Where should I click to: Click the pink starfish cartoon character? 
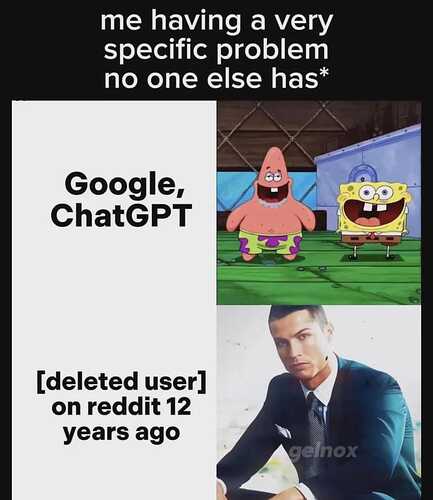[271, 205]
